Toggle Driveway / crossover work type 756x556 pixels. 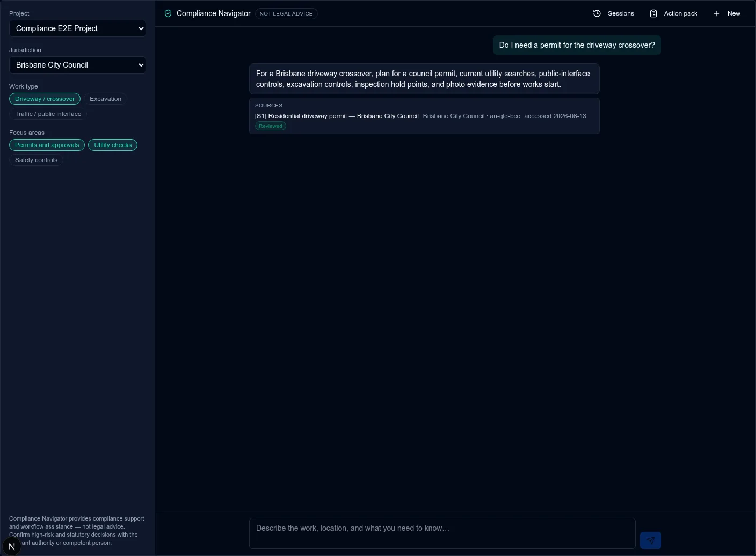click(45, 99)
